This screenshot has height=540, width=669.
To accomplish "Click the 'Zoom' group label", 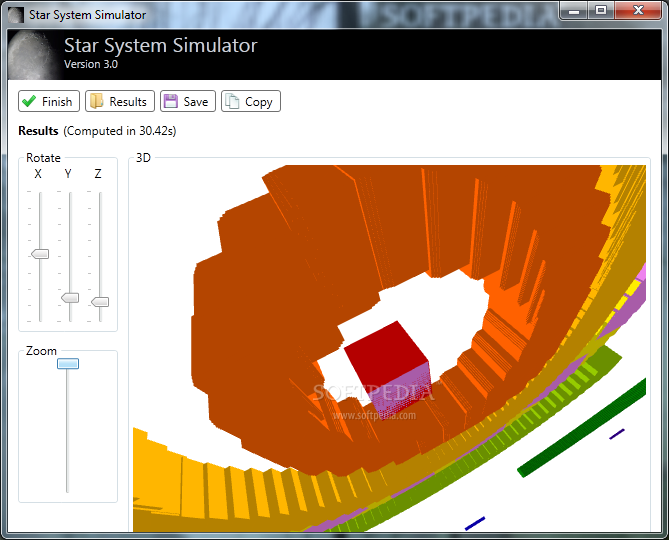I will (x=41, y=351).
